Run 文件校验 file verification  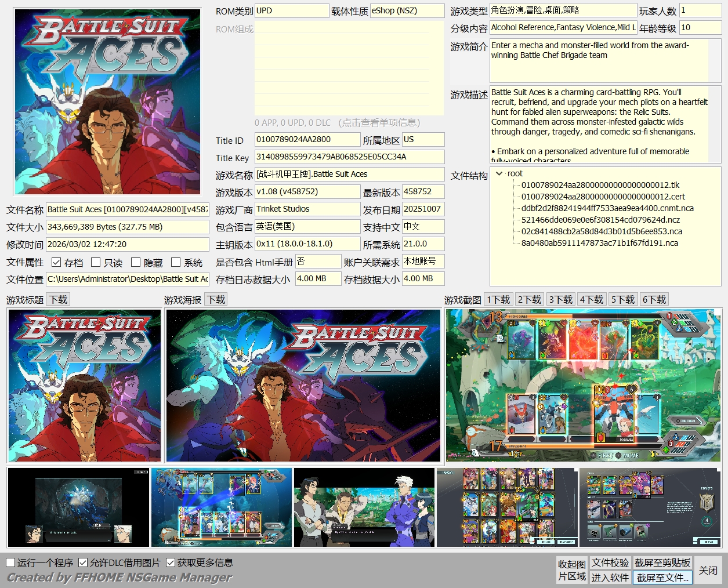pos(610,562)
